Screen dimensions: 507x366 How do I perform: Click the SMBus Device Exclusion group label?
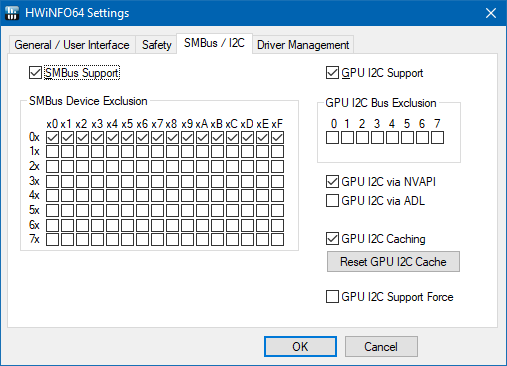coord(88,101)
